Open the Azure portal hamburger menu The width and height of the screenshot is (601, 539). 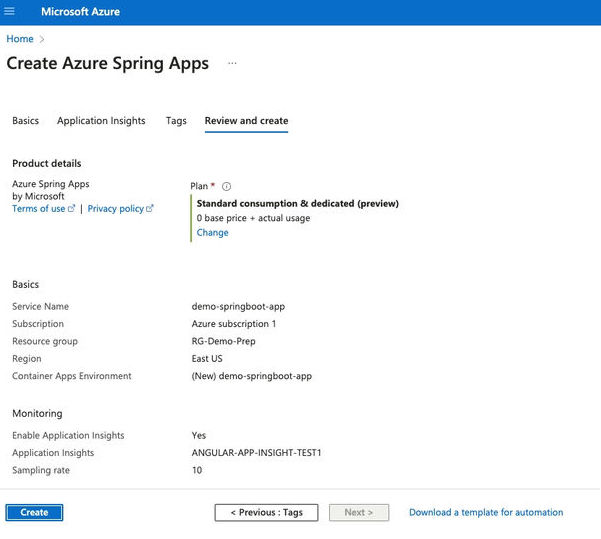coord(9,12)
